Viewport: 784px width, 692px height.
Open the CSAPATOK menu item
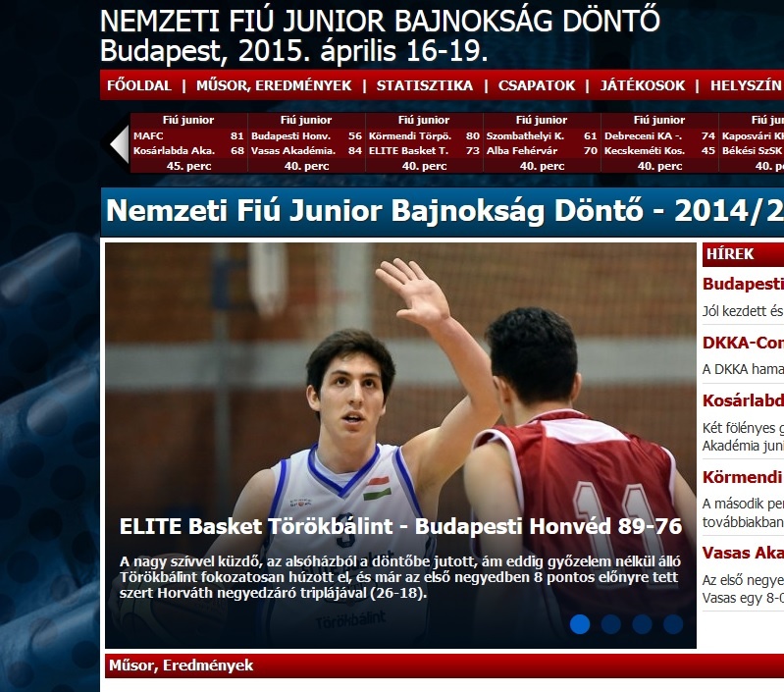point(537,85)
